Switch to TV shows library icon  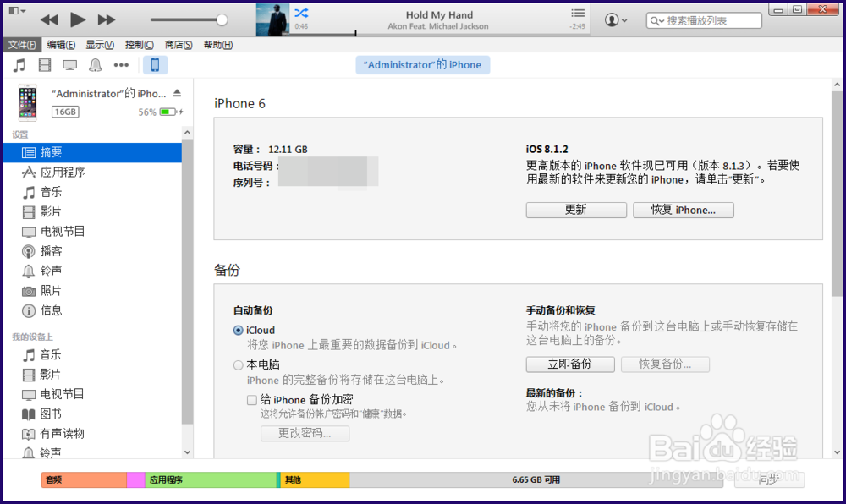pos(69,65)
